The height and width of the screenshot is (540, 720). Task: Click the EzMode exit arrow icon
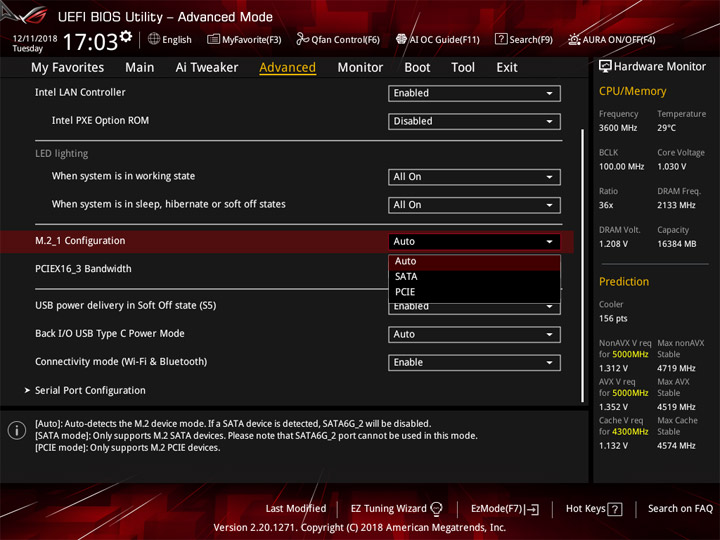pyautogui.click(x=533, y=509)
